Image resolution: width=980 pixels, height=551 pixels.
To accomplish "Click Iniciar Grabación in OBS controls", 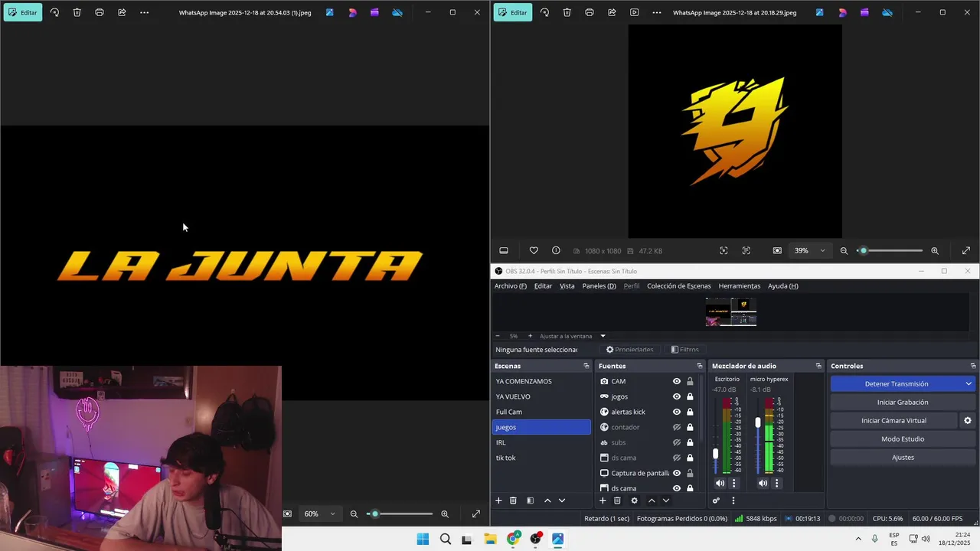I will tap(903, 402).
